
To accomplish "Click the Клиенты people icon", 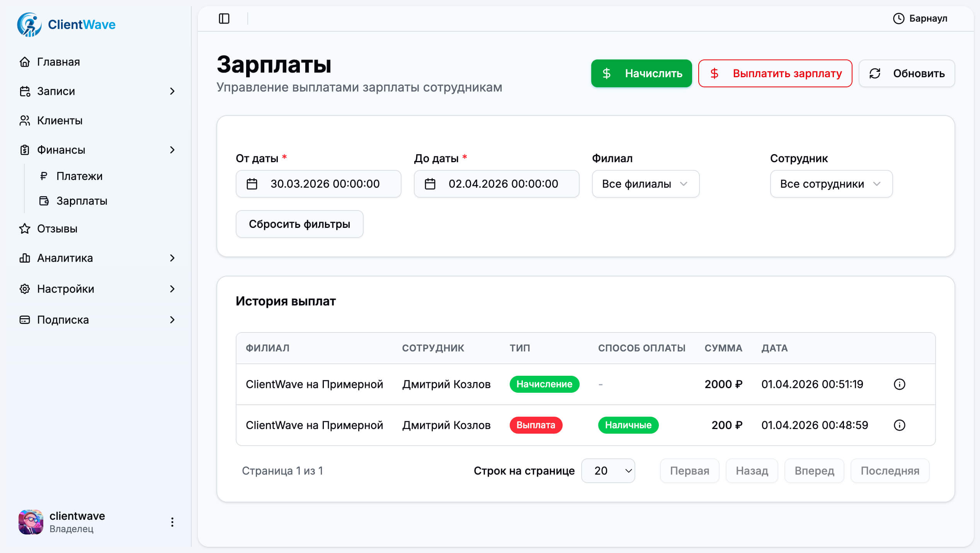I will 25,120.
